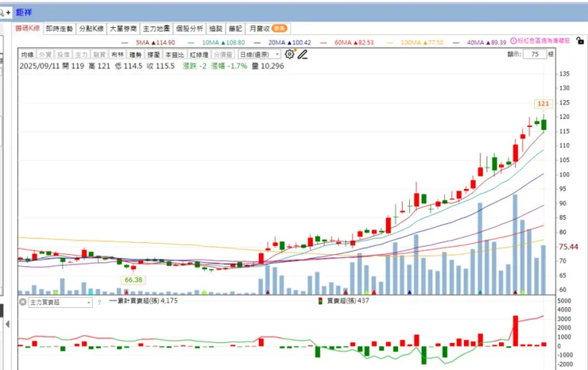Toggle 分價量 overlay button
The height and width of the screenshot is (370, 588).
click(223, 55)
